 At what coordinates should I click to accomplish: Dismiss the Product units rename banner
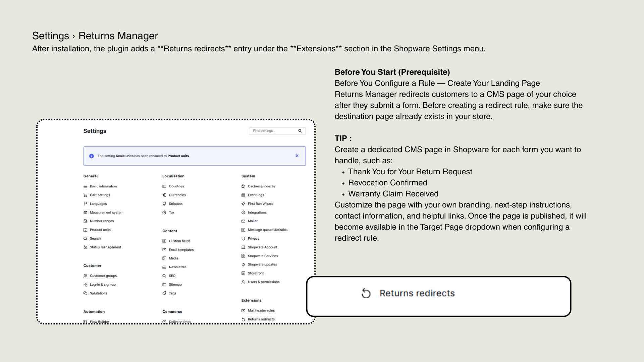click(x=297, y=156)
